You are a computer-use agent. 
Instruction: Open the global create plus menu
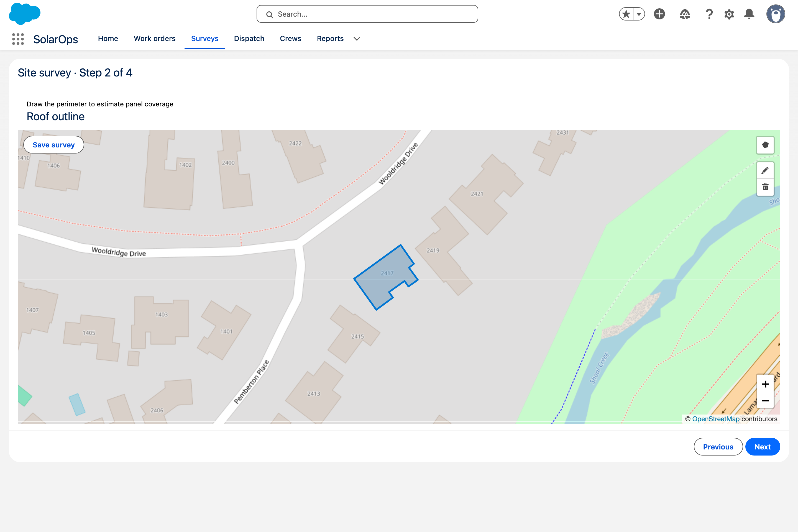coord(659,14)
